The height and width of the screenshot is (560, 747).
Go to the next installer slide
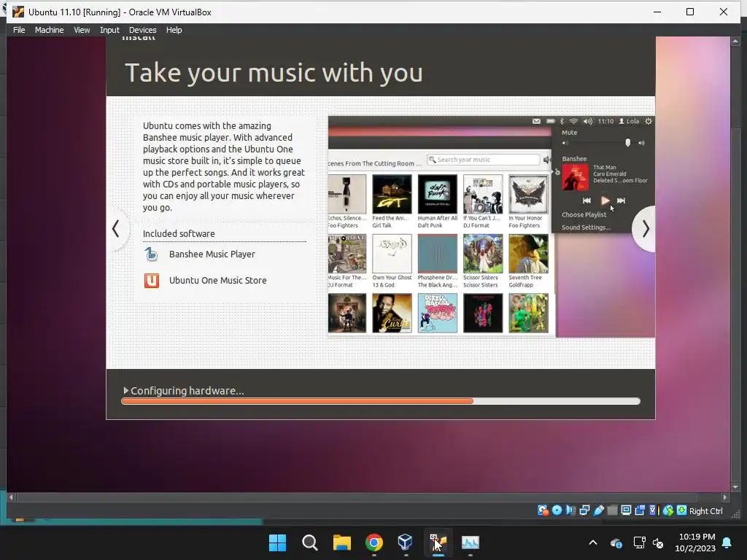click(645, 229)
